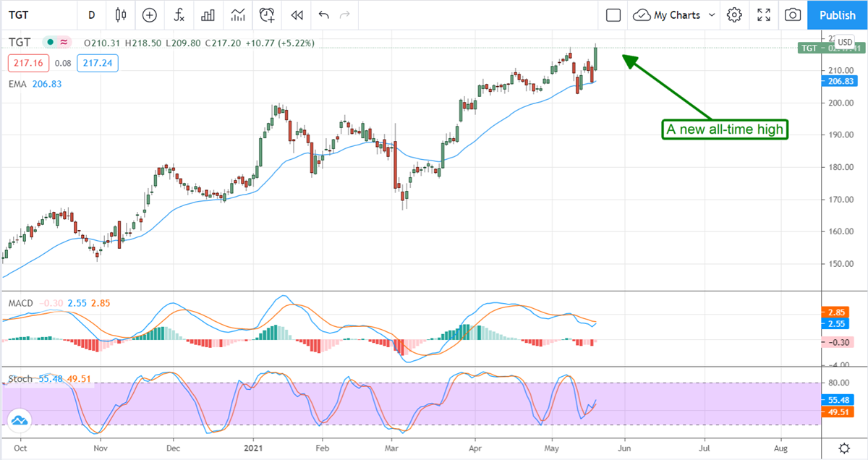Screen dimensions: 868x460
Task: Open the layout selector square icon
Action: 613,14
